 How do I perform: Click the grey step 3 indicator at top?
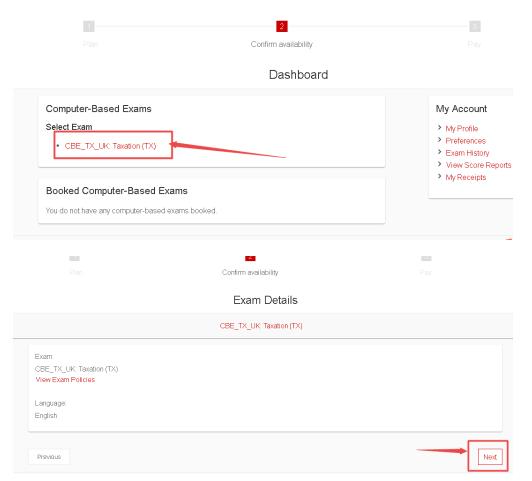475,26
